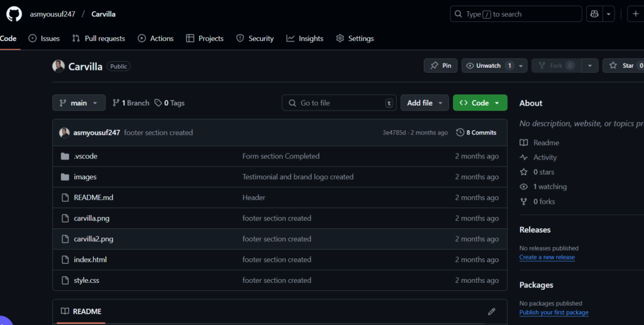Screen dimensions: 644x325
Task: Open the Activity link in About
Action: coord(538,157)
